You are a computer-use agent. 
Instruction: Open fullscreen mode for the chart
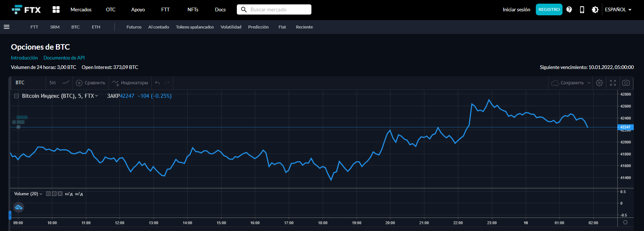click(x=613, y=83)
